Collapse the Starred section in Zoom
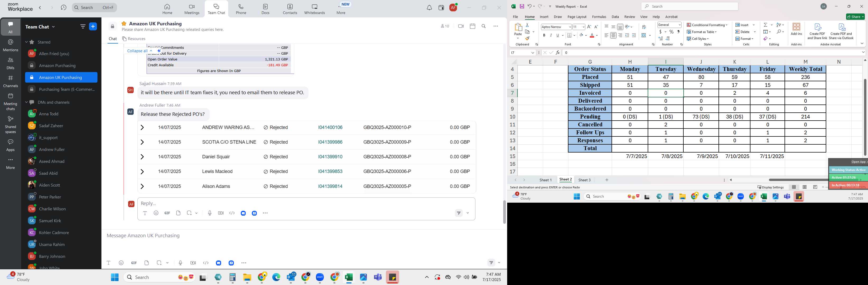Screen dimensions: 868x285 coord(26,42)
